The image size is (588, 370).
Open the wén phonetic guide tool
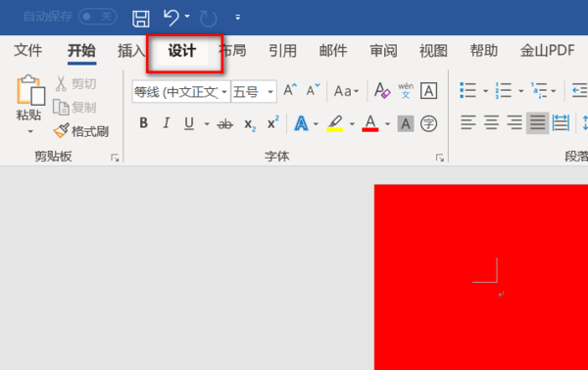pyautogui.click(x=406, y=91)
